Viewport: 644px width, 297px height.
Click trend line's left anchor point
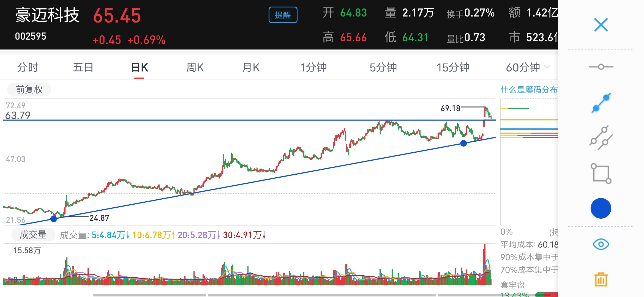(54, 219)
